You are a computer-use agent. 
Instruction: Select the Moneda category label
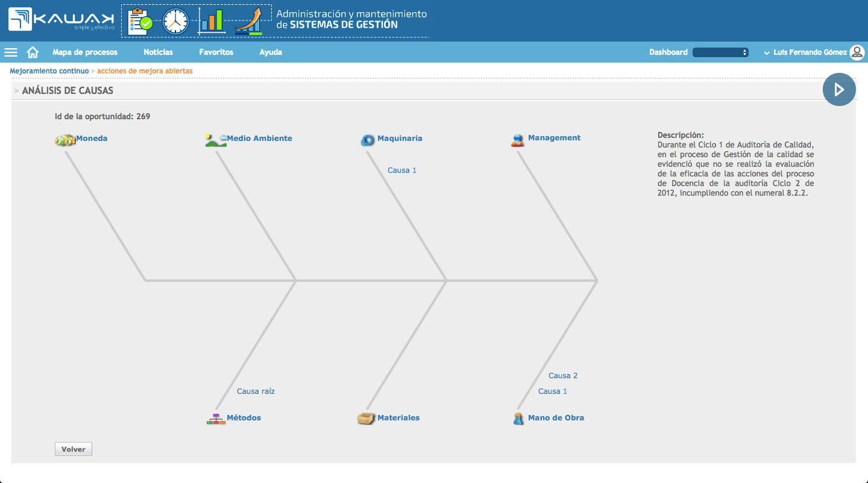(x=92, y=139)
